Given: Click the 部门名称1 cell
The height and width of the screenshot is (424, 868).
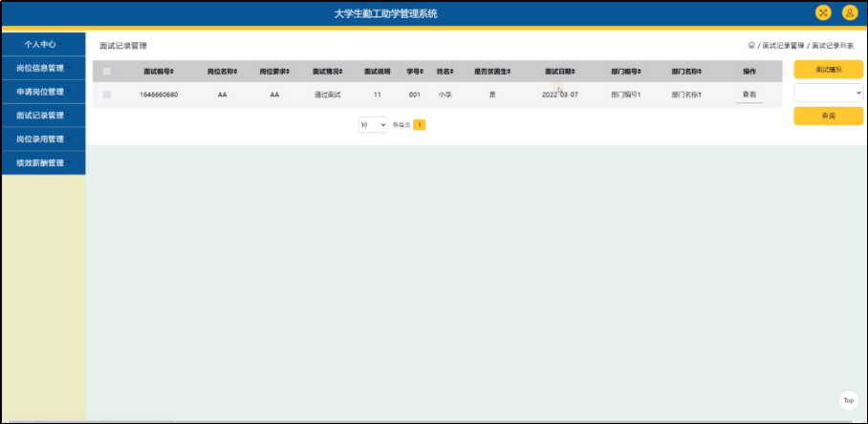Looking at the screenshot, I should pyautogui.click(x=686, y=95).
